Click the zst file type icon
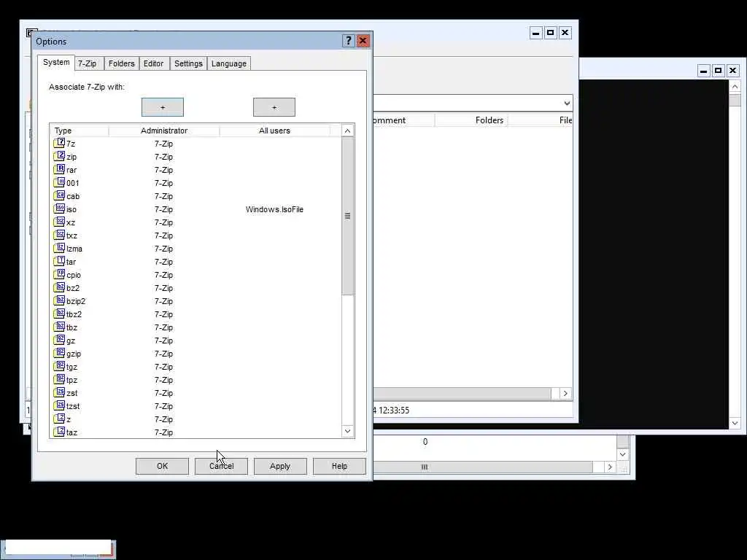Viewport: 747px width, 560px height. (59, 392)
